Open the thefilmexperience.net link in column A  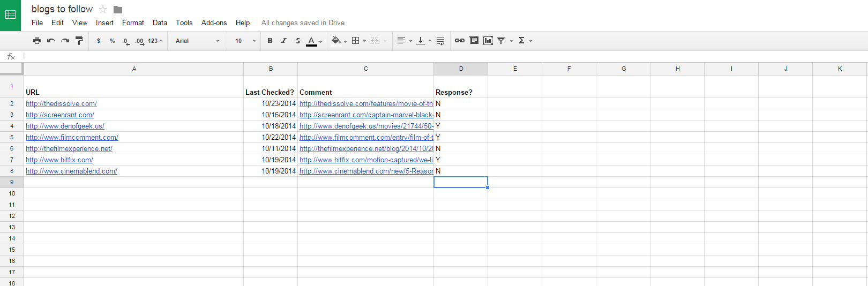[x=69, y=148]
